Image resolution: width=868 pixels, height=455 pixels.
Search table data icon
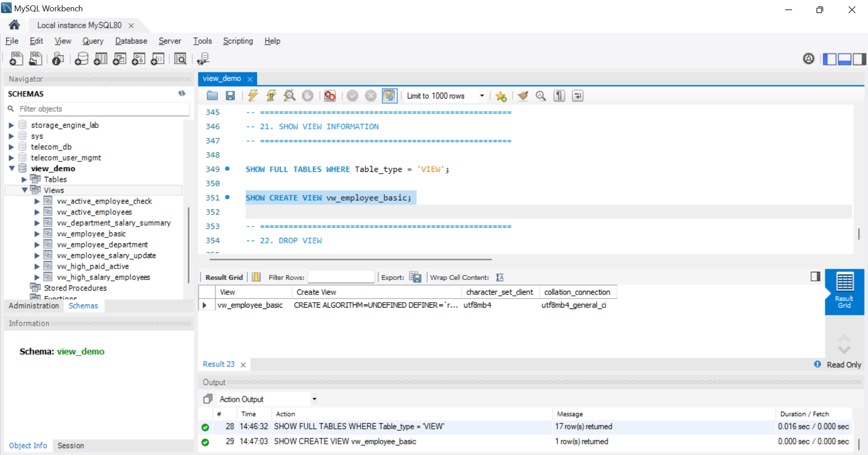click(x=180, y=59)
